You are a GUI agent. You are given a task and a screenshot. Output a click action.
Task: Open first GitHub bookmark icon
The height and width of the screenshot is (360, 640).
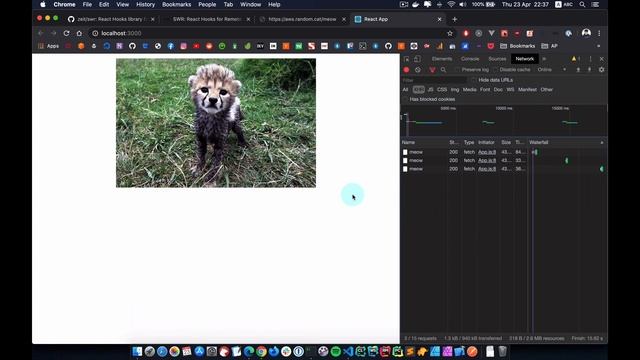pos(132,46)
